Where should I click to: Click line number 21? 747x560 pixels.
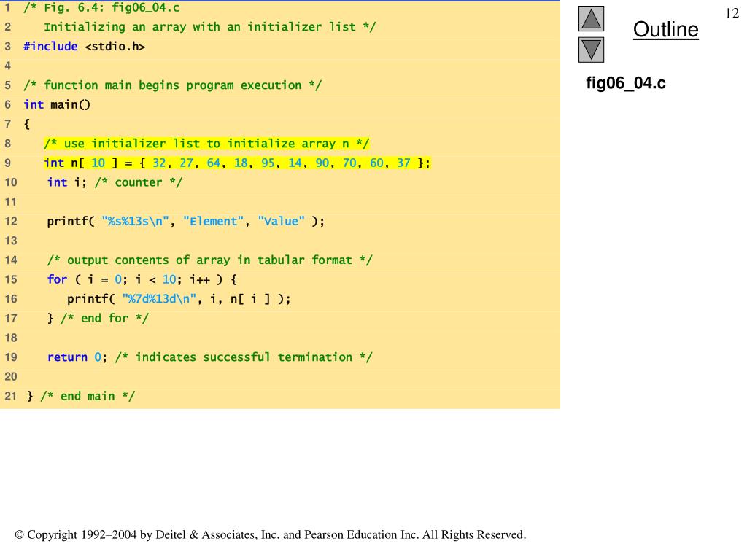(x=10, y=396)
